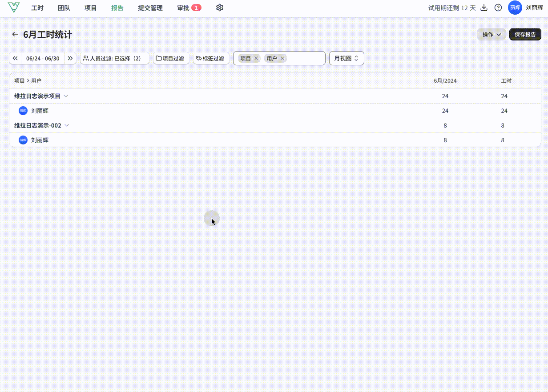Select the date range 06/24 - 06/30

[43, 58]
